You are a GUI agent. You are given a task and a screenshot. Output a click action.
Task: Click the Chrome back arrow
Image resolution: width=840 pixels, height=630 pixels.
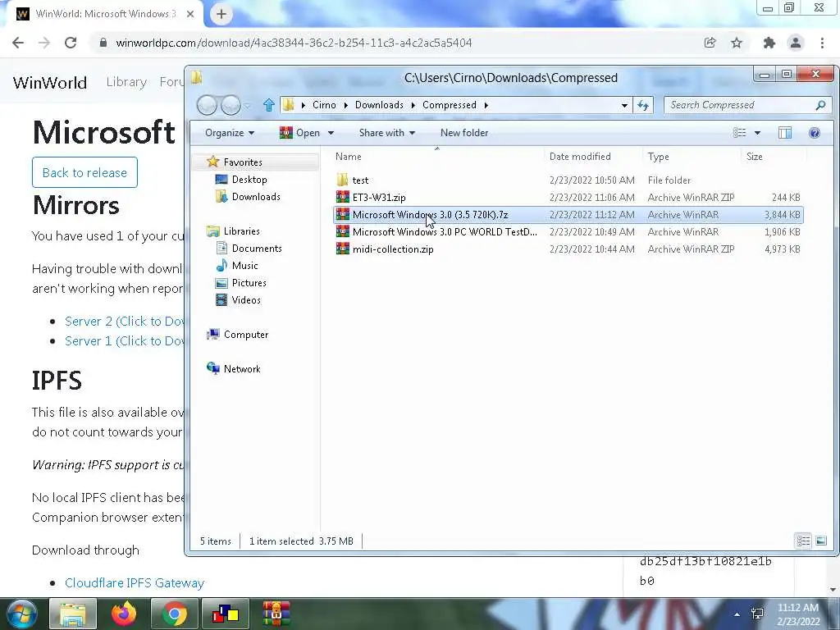tap(18, 43)
